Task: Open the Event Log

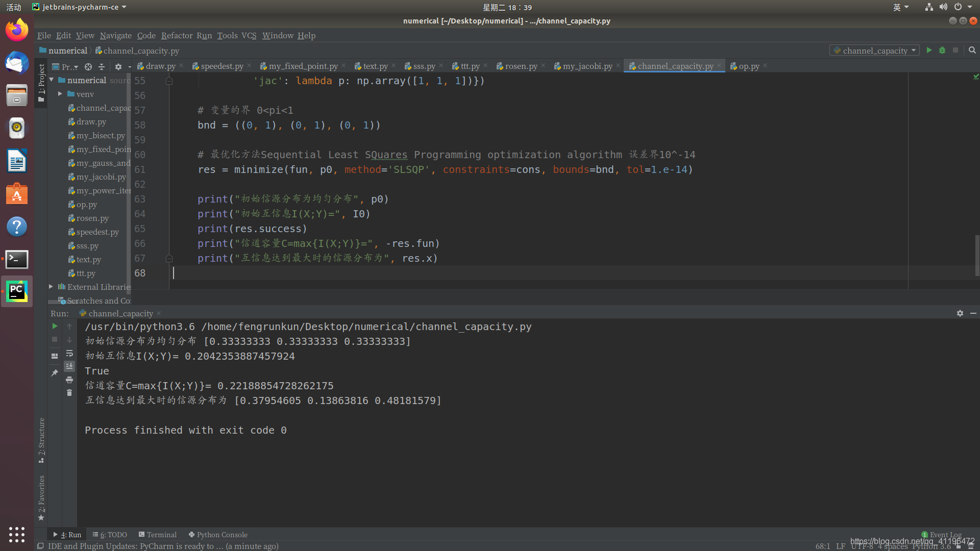Action: (942, 535)
